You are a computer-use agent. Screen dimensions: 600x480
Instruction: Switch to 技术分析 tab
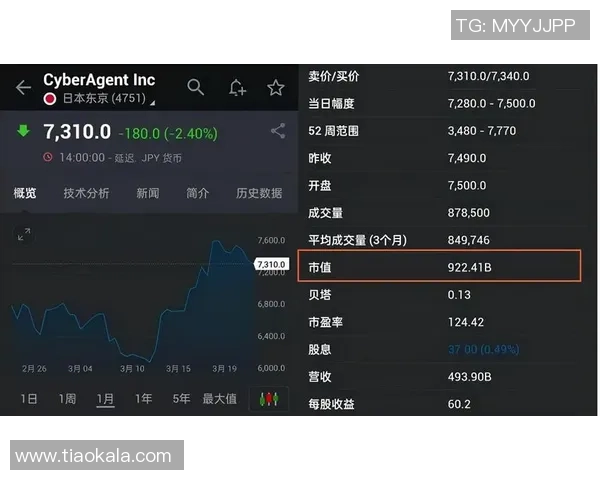point(86,193)
